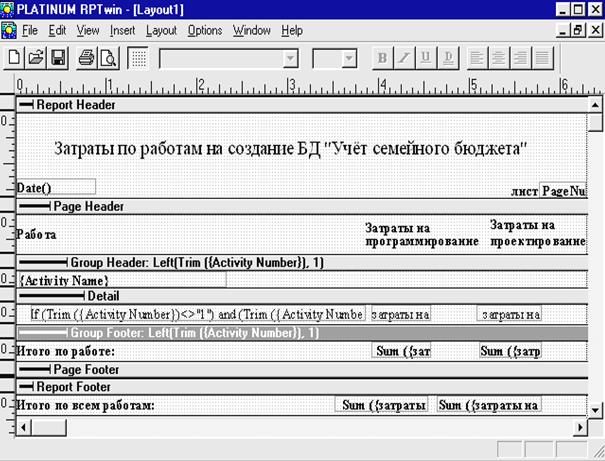Toggle the grid display toolbar button
This screenshot has height=461, width=605.
point(138,58)
